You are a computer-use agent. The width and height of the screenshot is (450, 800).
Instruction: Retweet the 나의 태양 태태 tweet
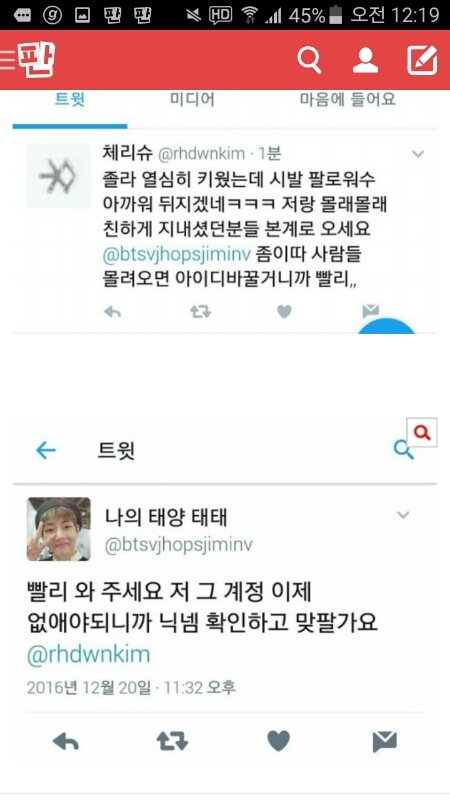click(x=172, y=741)
